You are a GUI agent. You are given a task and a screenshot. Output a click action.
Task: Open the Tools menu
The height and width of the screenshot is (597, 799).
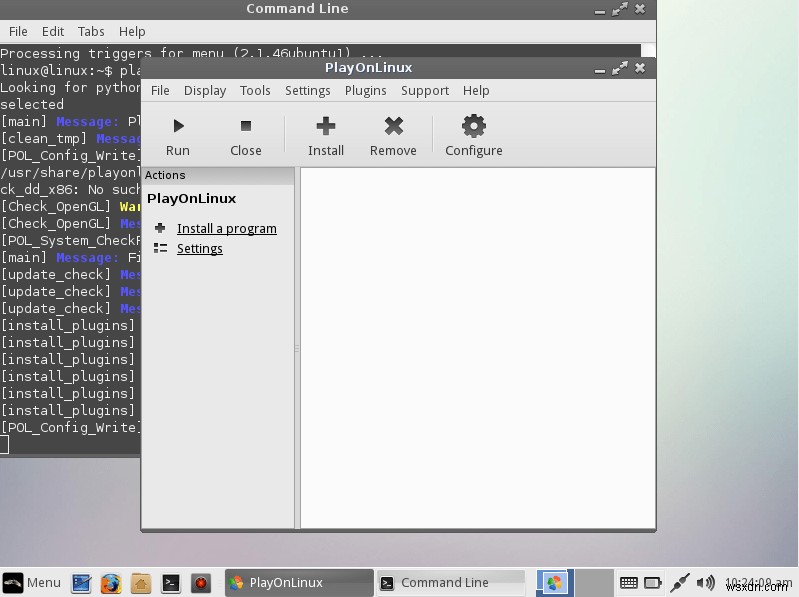pos(255,90)
